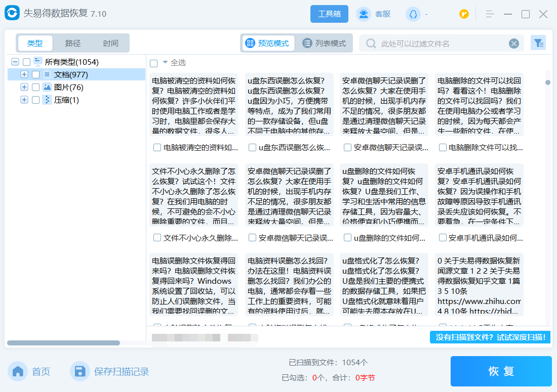Clear the filename filter with X icon
Image resolution: width=557 pixels, height=392 pixels.
point(513,43)
